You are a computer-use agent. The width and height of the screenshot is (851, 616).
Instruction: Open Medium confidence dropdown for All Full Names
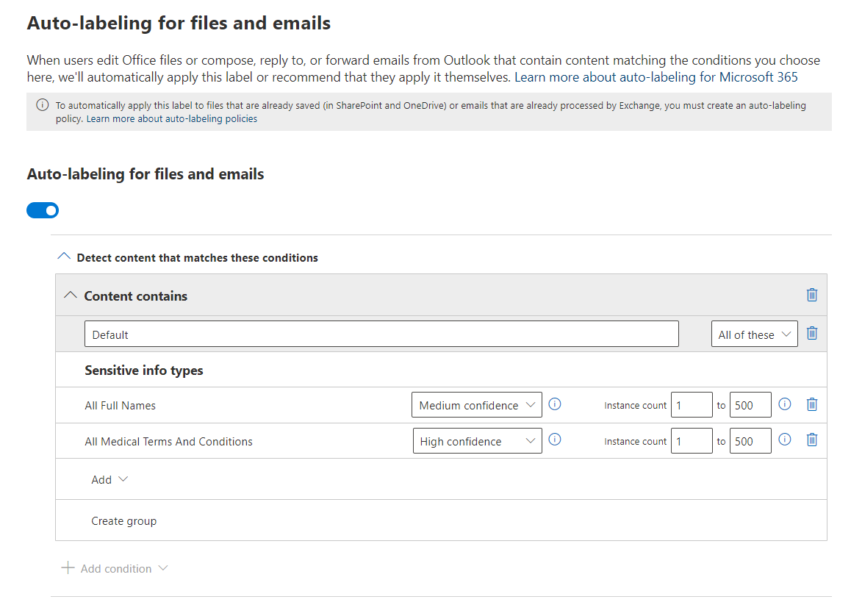[x=476, y=405]
